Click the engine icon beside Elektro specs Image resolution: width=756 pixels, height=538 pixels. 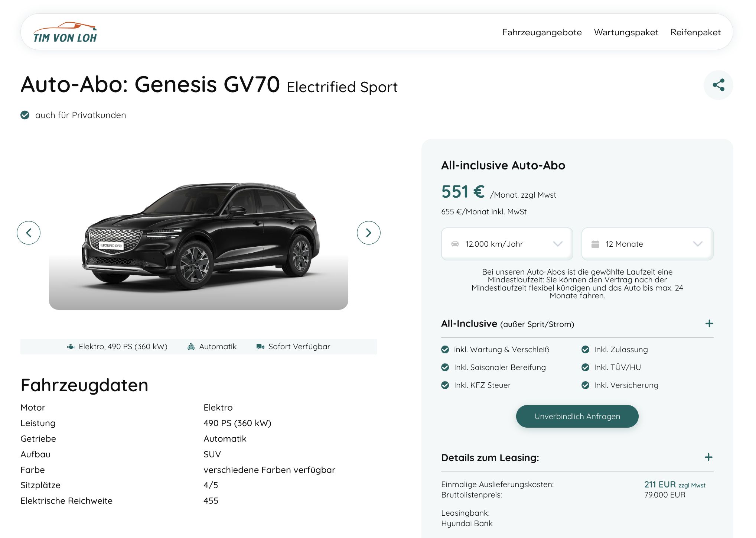pos(71,347)
